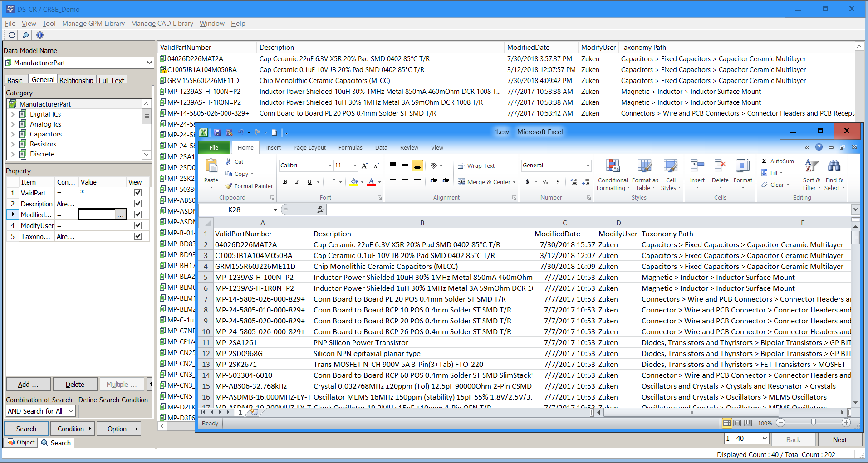Toggle the View checkbox for ValidPartNumber
This screenshot has height=463, width=868.
(x=137, y=193)
